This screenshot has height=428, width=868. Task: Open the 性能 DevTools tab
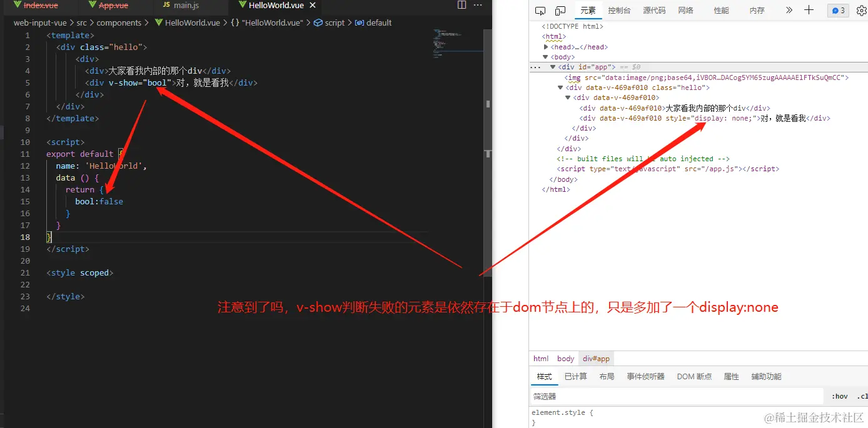721,10
